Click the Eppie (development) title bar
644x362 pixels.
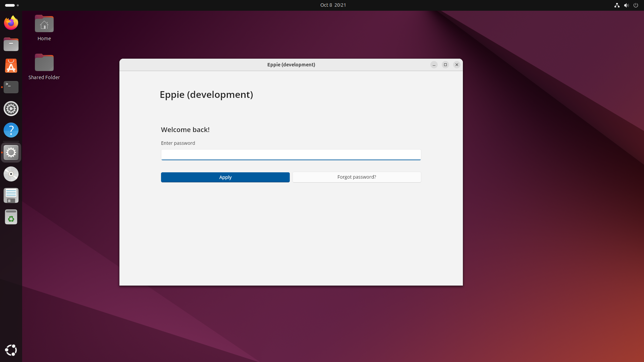pyautogui.click(x=291, y=65)
